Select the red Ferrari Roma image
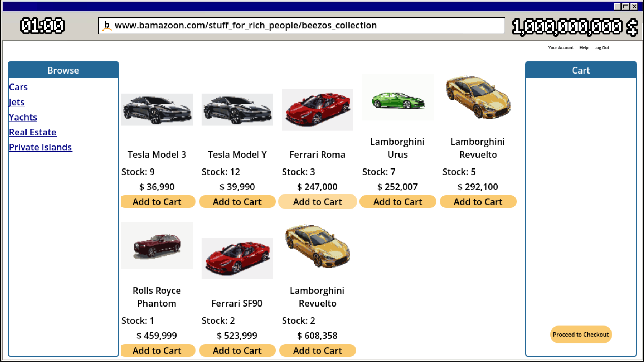644x362 pixels. 318,110
